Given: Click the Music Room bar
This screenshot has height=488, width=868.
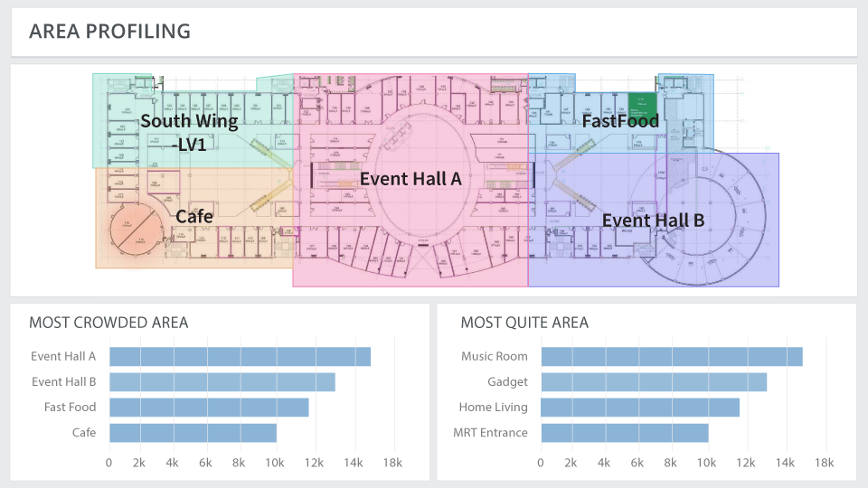Looking at the screenshot, I should pyautogui.click(x=671, y=357).
